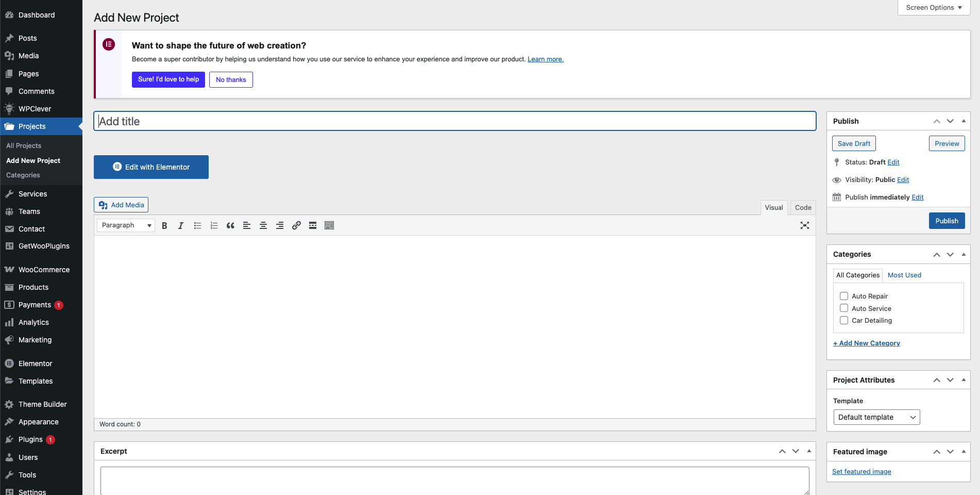
Task: Open WooCommerce in the sidebar menu
Action: click(x=44, y=270)
